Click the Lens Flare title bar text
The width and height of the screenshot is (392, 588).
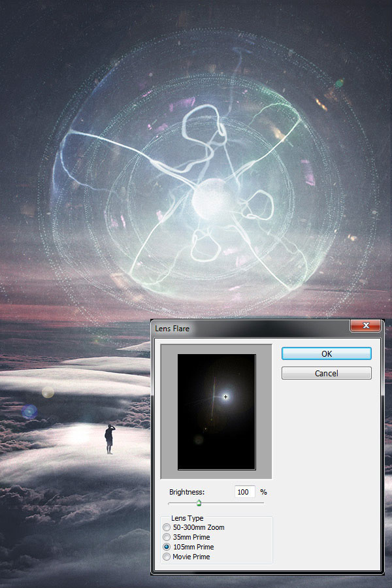click(172, 328)
